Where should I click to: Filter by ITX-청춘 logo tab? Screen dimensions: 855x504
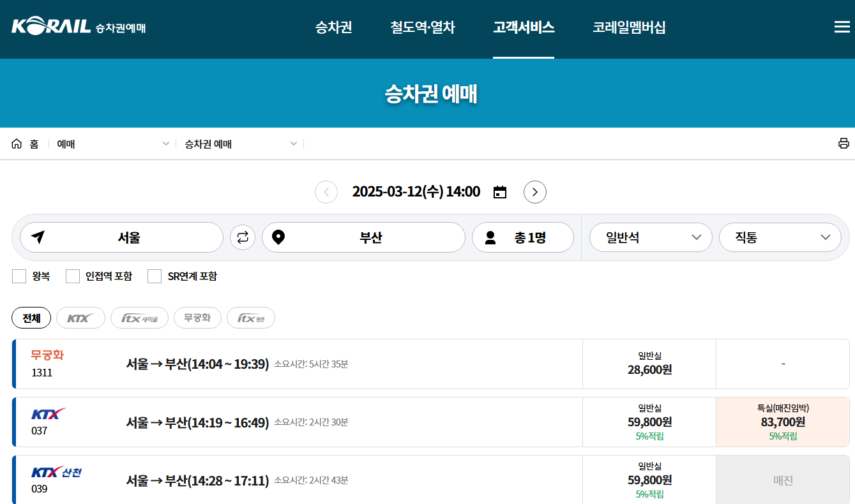tap(251, 318)
